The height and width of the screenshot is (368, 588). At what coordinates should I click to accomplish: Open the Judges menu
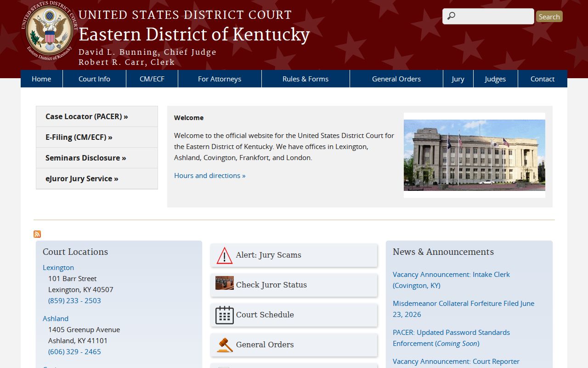pyautogui.click(x=495, y=79)
